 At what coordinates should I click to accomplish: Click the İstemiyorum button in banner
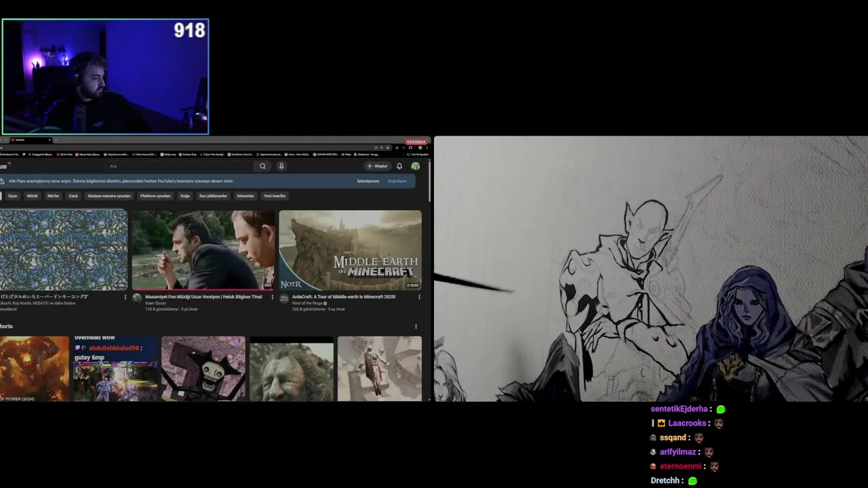[368, 181]
